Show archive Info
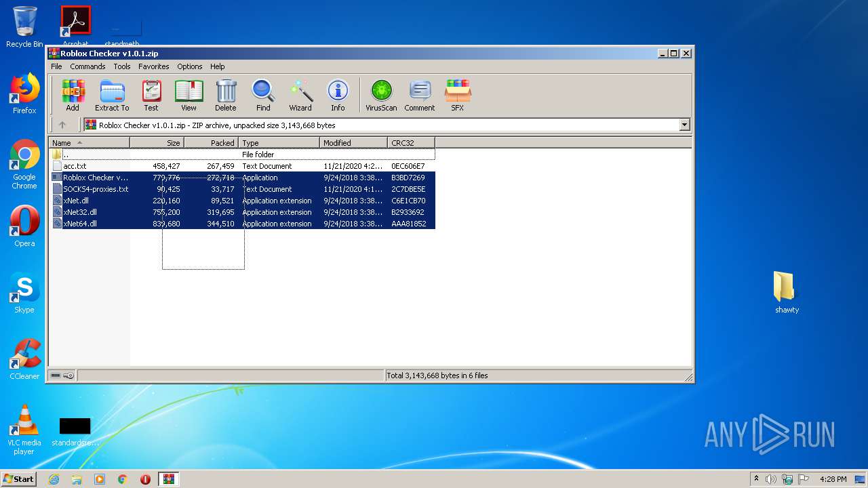 pyautogui.click(x=338, y=96)
